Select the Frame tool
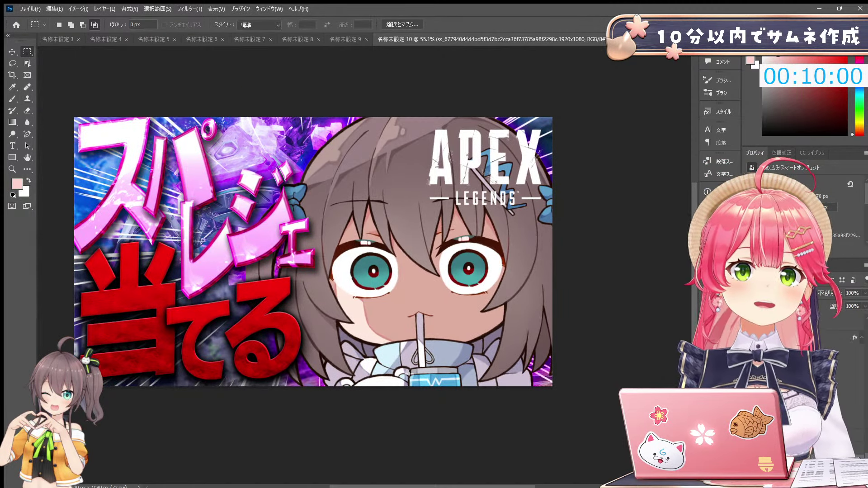Viewport: 868px width, 488px height. click(x=28, y=75)
